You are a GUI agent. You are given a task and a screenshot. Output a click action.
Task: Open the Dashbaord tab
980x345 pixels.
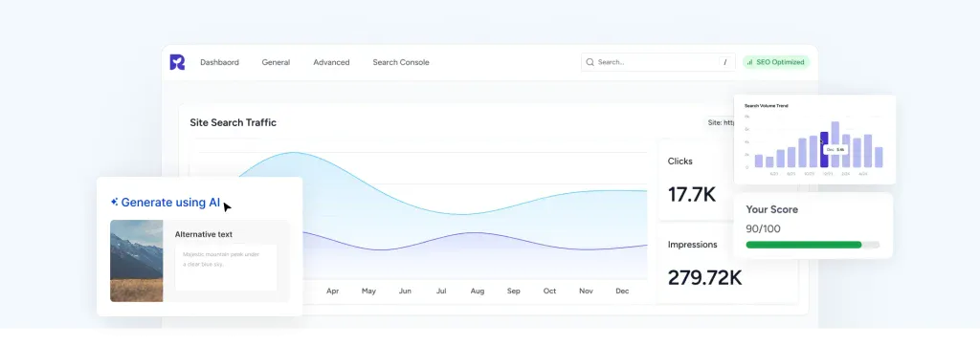219,62
